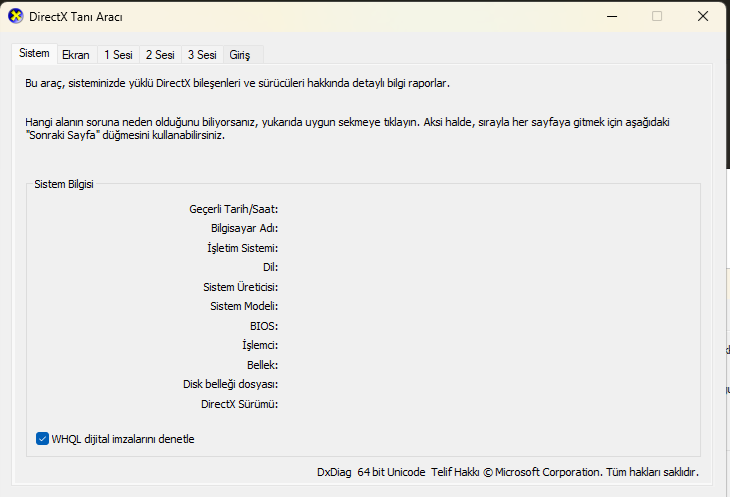Viewport: 732px width, 498px height.
Task: Click the Sistem Bilgisi group title
Action: (x=64, y=184)
